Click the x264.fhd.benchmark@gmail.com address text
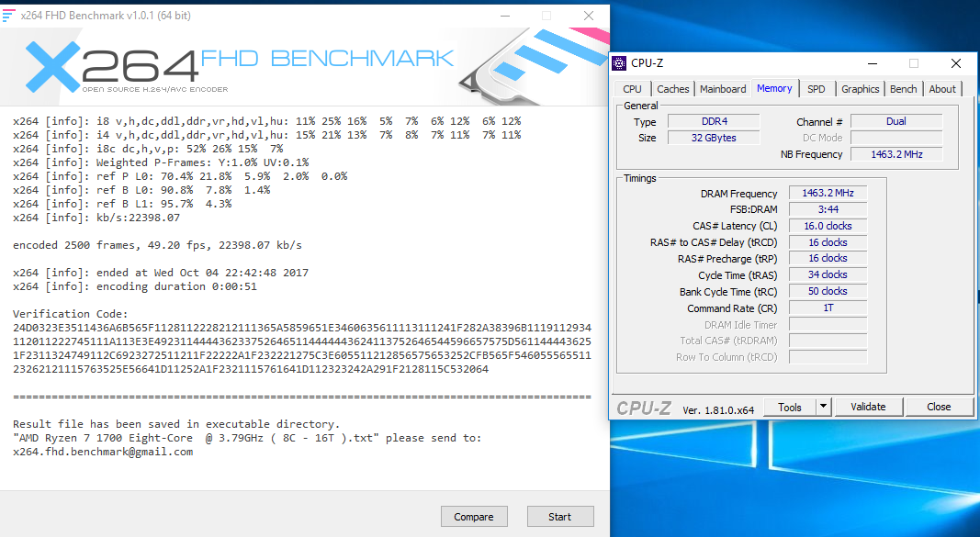980x537 pixels. pyautogui.click(x=103, y=452)
